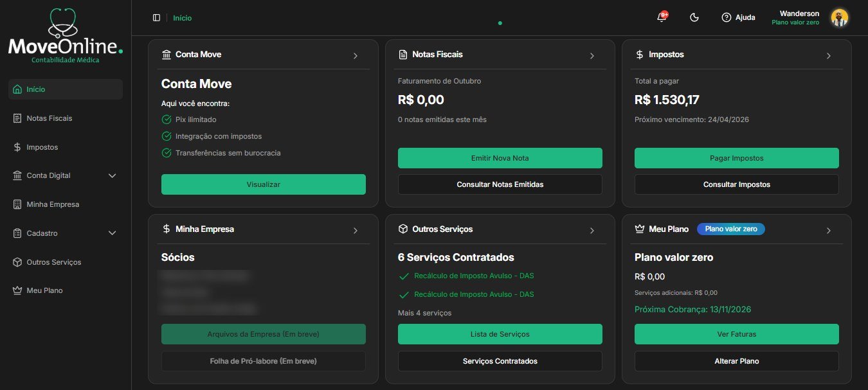Viewport: 868px width, 390px height.
Task: Open the Conta Move card arrow
Action: click(355, 56)
